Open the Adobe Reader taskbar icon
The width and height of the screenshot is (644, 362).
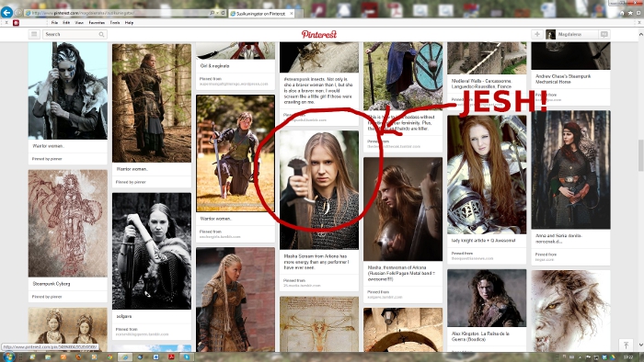[171, 357]
